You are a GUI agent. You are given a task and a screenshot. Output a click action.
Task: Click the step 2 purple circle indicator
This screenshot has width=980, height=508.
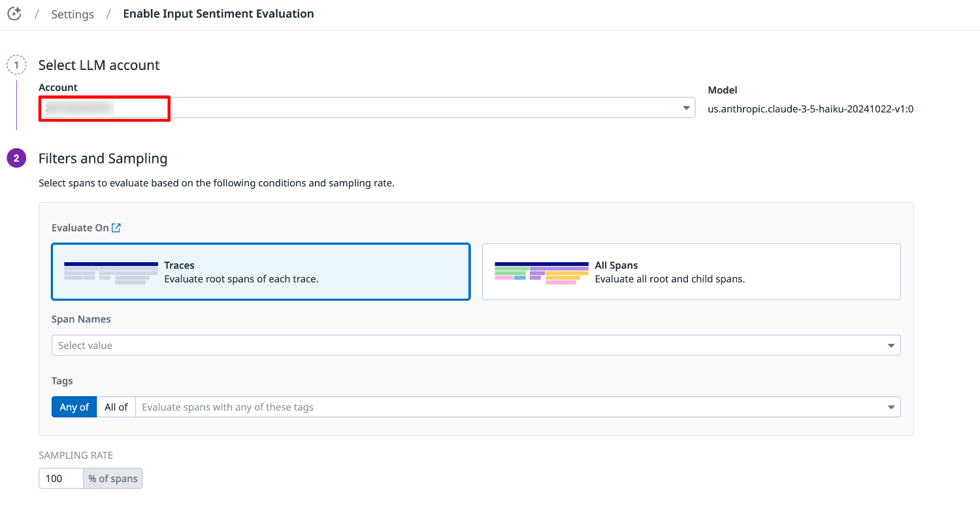click(x=16, y=158)
